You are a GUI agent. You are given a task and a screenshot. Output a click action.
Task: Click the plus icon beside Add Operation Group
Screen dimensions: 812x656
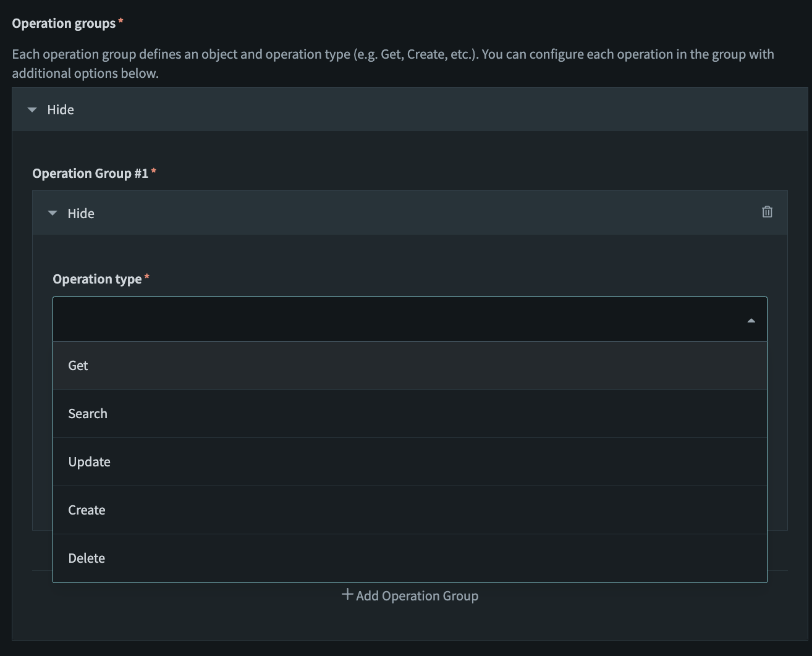pos(347,595)
